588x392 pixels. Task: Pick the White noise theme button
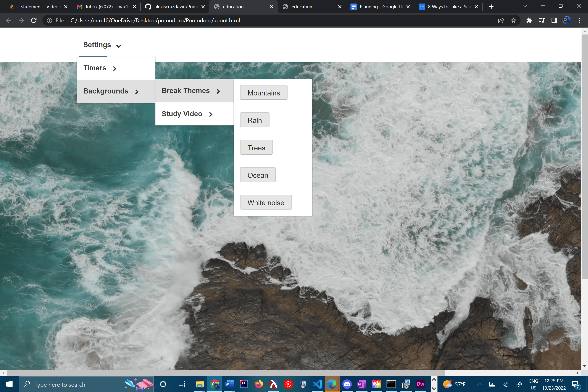coord(266,202)
